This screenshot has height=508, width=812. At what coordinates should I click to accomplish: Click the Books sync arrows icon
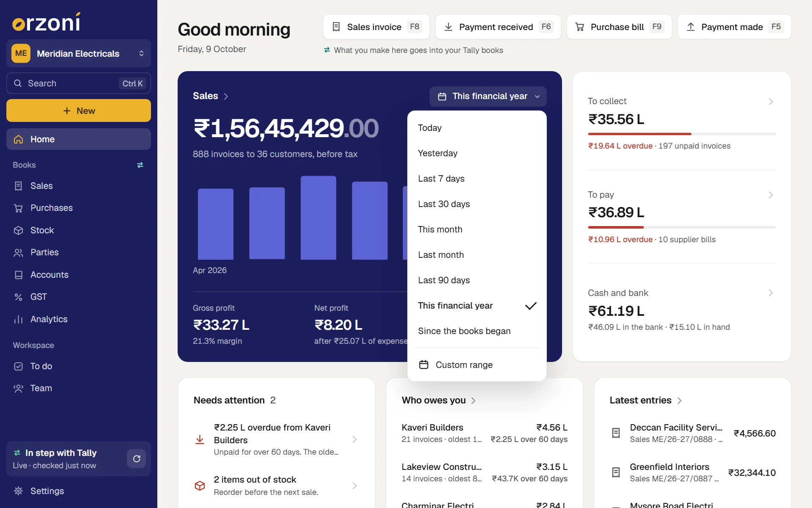(140, 165)
